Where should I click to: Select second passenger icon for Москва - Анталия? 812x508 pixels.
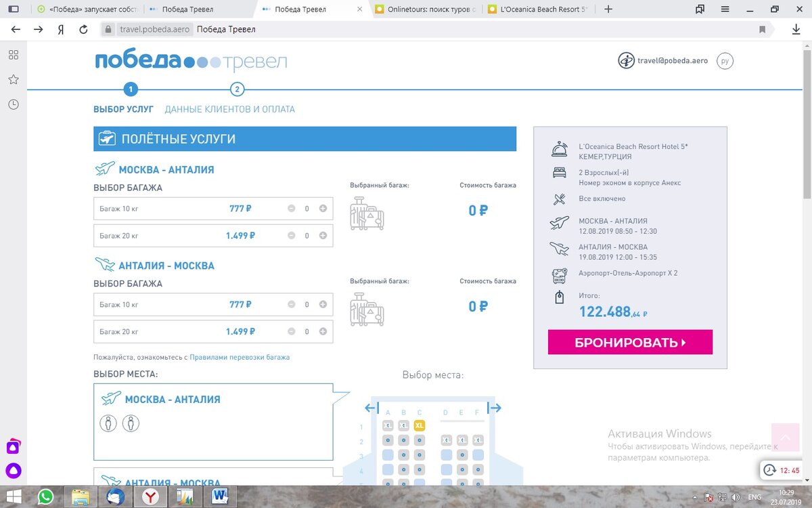(131, 424)
